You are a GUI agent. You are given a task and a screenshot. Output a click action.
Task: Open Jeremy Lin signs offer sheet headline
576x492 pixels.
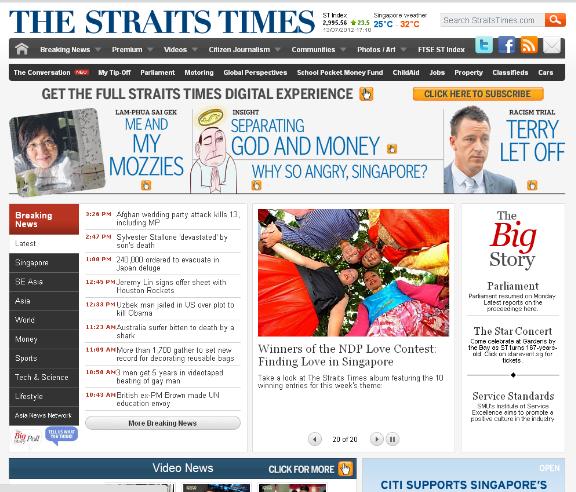point(171,286)
